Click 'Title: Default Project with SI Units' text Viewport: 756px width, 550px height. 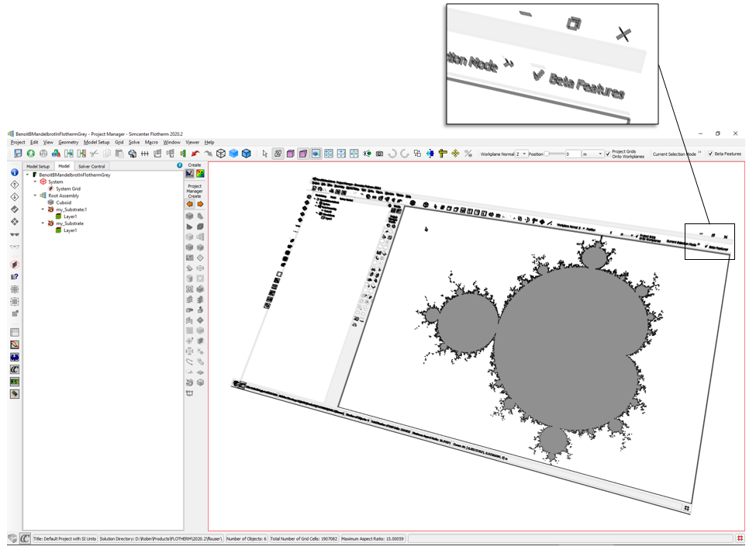click(x=64, y=538)
